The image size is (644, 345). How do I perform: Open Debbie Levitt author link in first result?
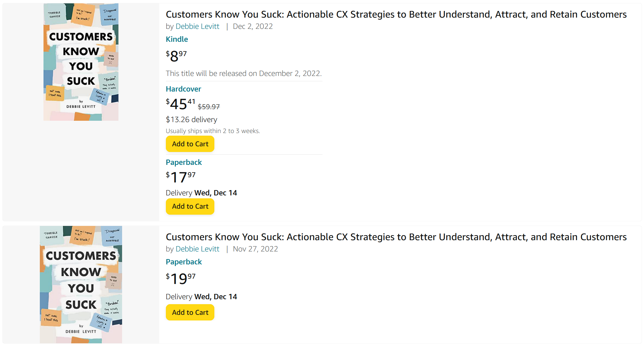[197, 26]
